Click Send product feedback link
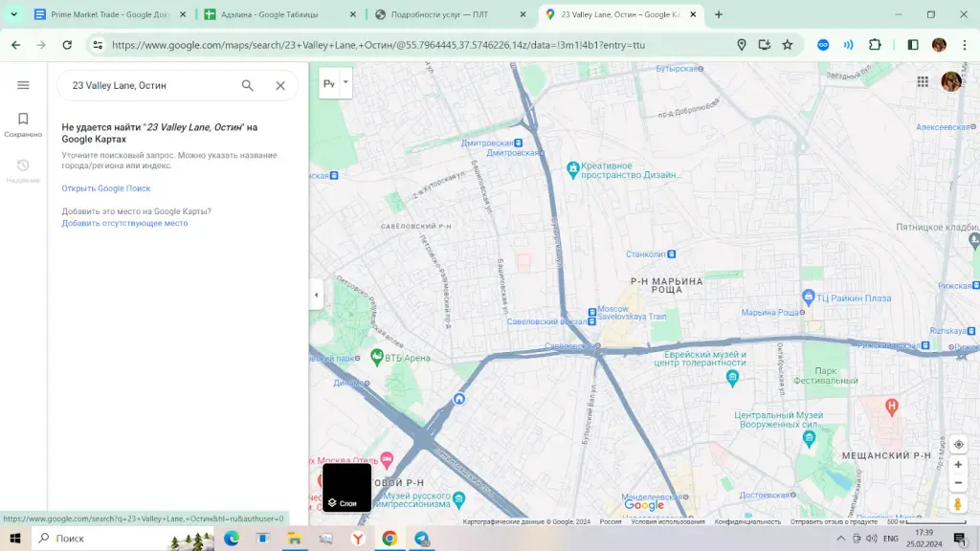 coord(834,521)
